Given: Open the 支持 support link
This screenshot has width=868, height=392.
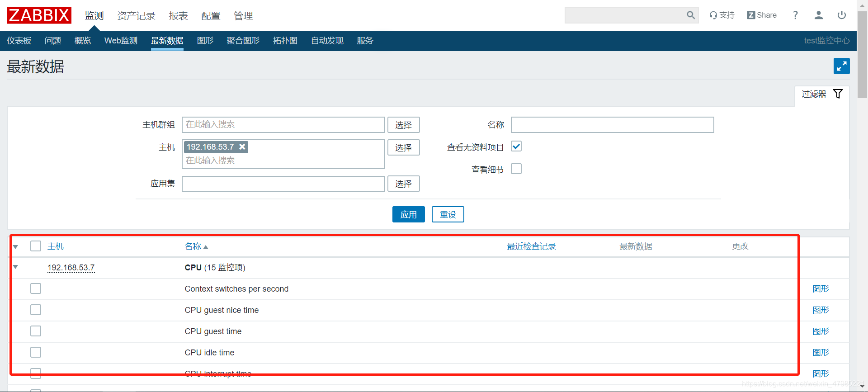Looking at the screenshot, I should click(x=722, y=15).
